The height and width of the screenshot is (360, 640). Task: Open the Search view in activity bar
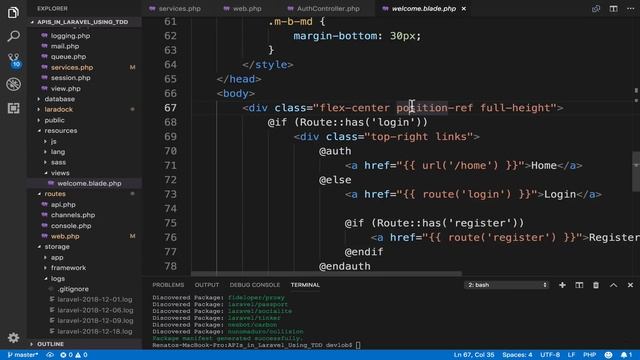(13, 36)
